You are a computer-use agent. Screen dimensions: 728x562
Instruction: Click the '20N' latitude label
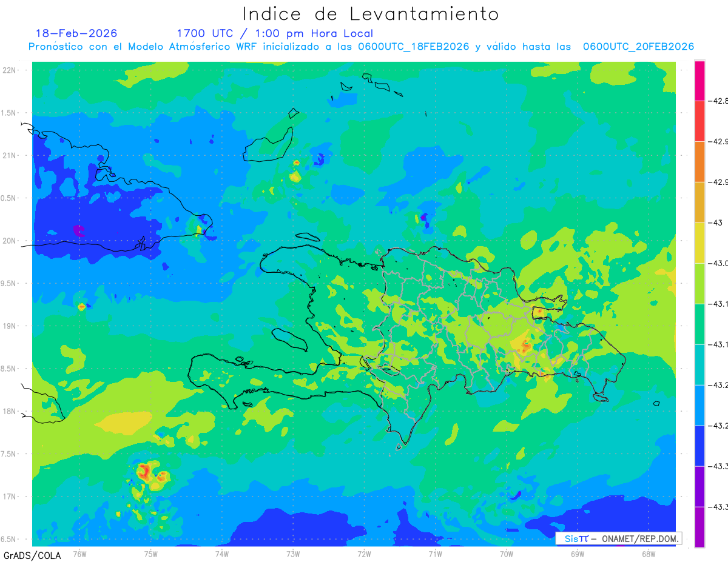(10, 241)
